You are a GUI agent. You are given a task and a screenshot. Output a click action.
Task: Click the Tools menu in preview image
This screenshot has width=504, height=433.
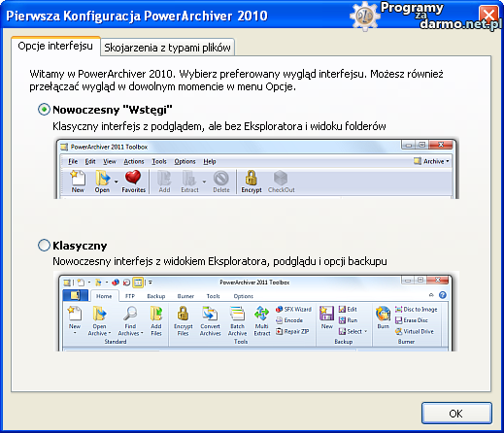coord(159,161)
